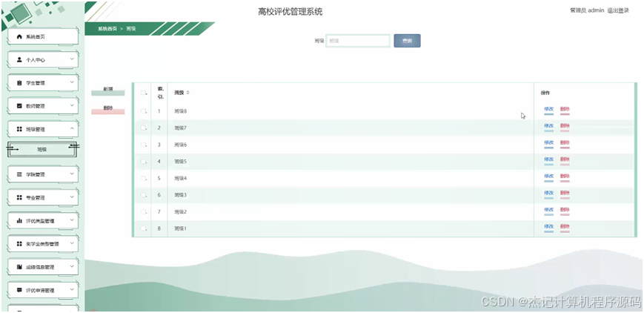This screenshot has height=313, width=644.
Task: Click the 管理员 admin label in the header
Action: coord(587,10)
